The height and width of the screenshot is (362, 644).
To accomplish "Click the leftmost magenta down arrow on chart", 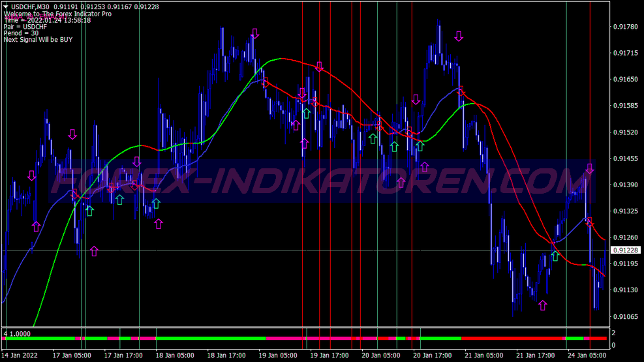I will point(31,175).
